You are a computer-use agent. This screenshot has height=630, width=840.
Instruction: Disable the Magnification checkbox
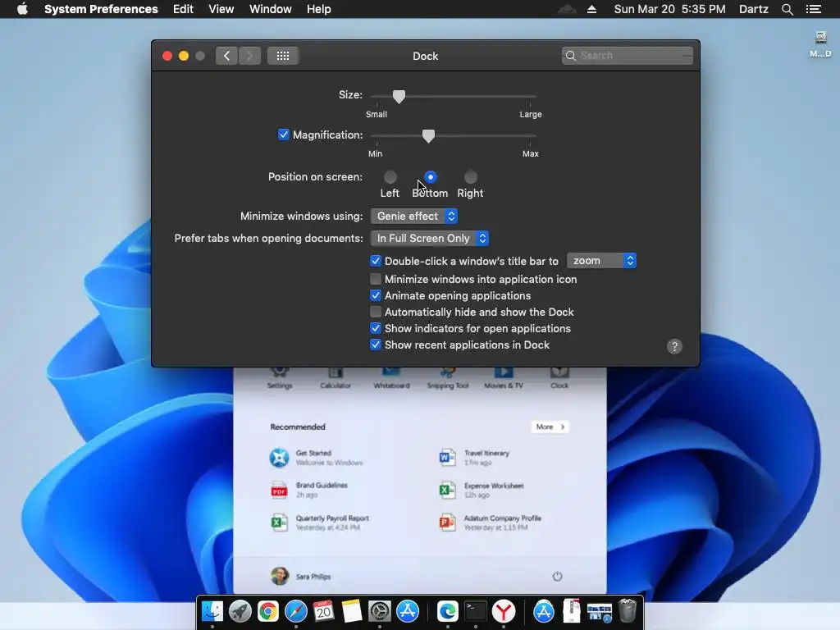(x=283, y=135)
